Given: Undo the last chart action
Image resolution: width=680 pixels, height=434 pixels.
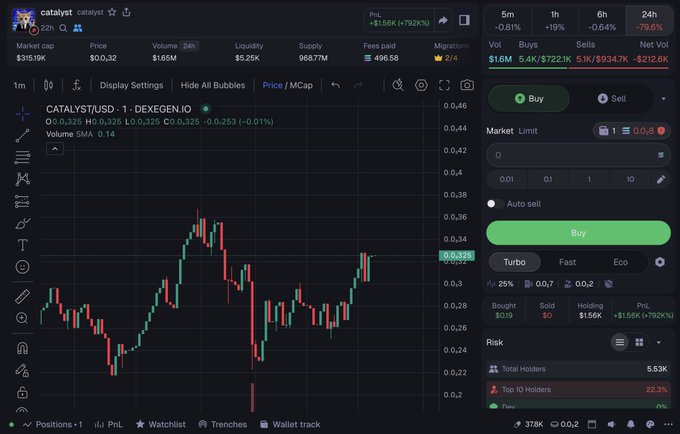Looking at the screenshot, I should [x=335, y=85].
